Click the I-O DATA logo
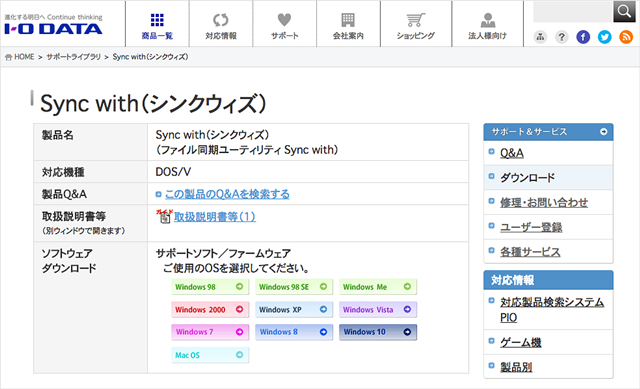The image size is (640, 389). click(53, 29)
